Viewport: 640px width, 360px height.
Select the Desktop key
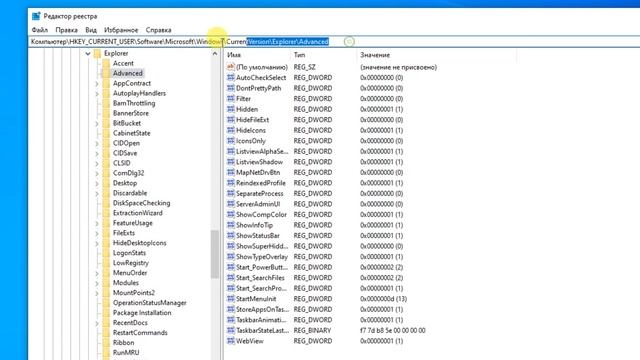click(x=125, y=183)
